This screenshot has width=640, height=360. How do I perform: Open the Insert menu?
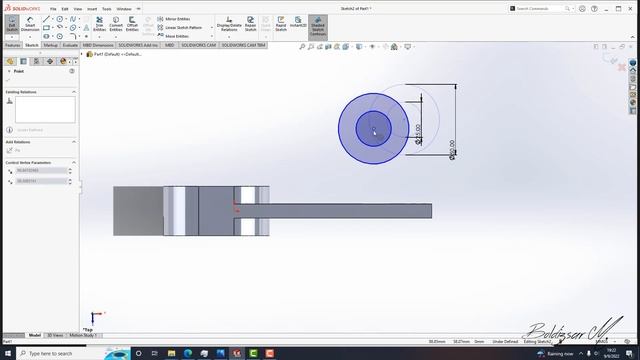click(x=92, y=9)
